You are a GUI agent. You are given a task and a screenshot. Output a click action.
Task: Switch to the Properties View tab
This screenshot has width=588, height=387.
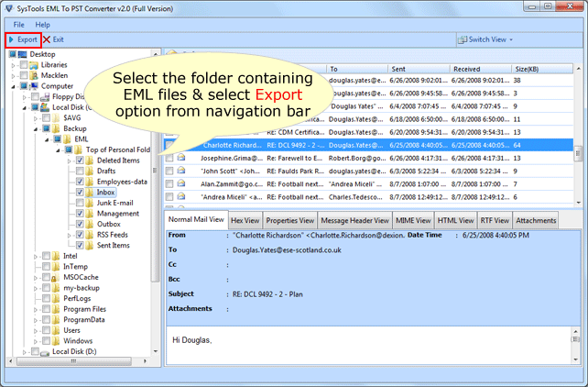coord(289,221)
